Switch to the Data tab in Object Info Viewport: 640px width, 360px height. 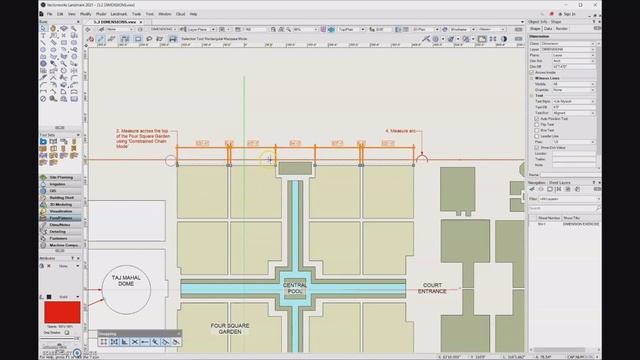tap(548, 29)
